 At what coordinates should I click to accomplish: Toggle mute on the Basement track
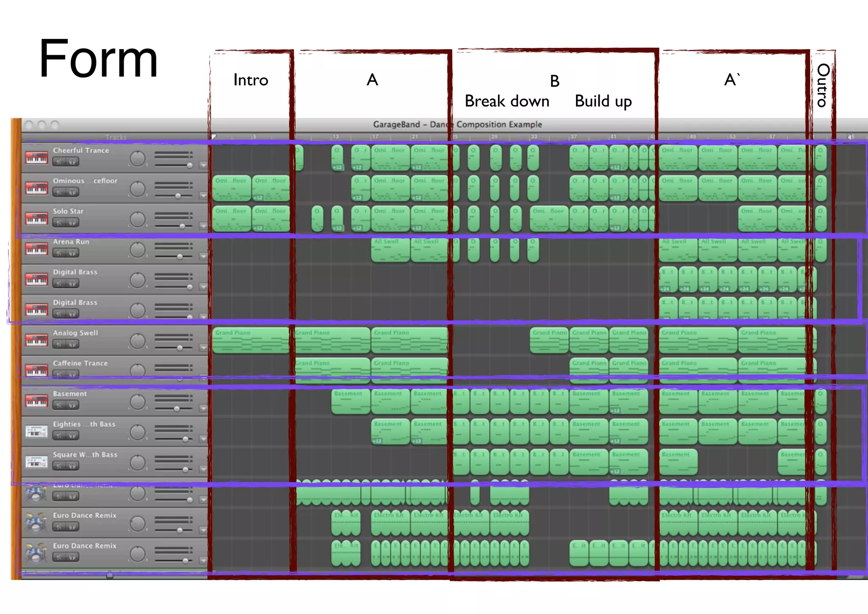pyautogui.click(x=60, y=405)
